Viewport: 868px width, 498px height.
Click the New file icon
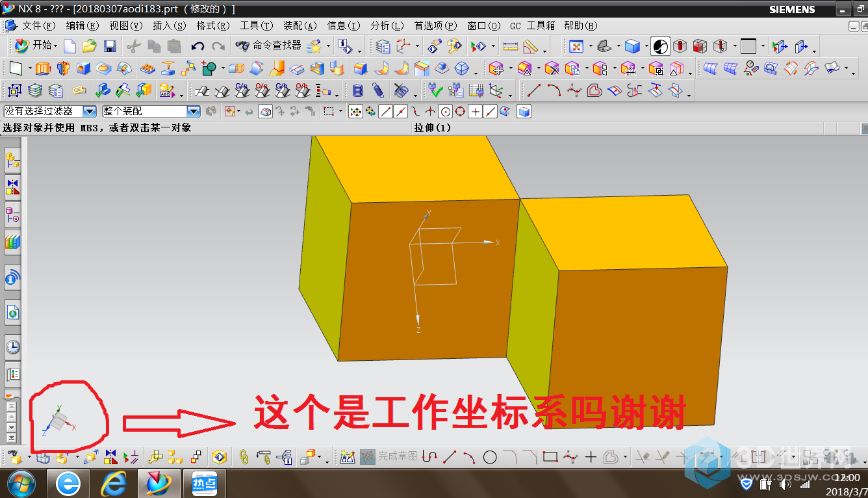(70, 46)
